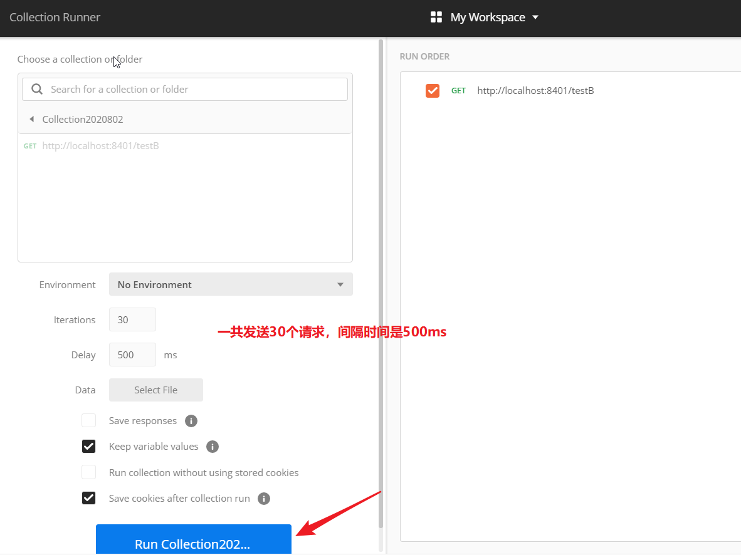Uncheck the Keep variable values checkbox
This screenshot has width=741, height=560.
point(89,446)
